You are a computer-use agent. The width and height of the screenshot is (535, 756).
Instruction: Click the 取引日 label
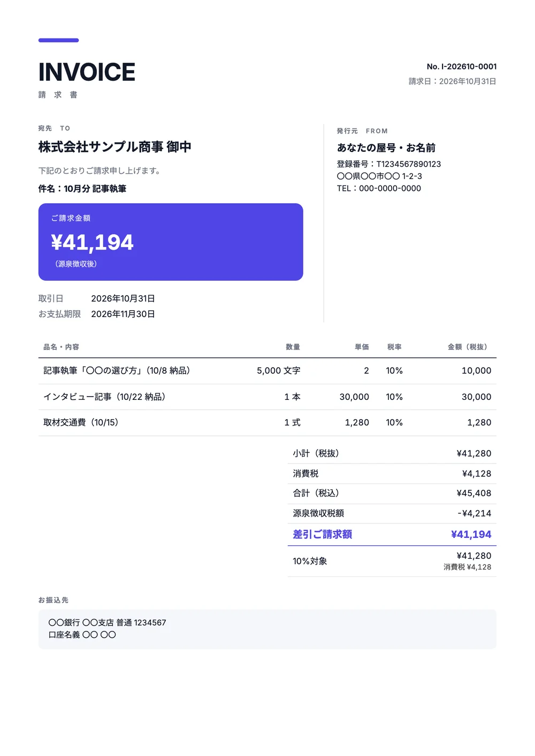[51, 298]
